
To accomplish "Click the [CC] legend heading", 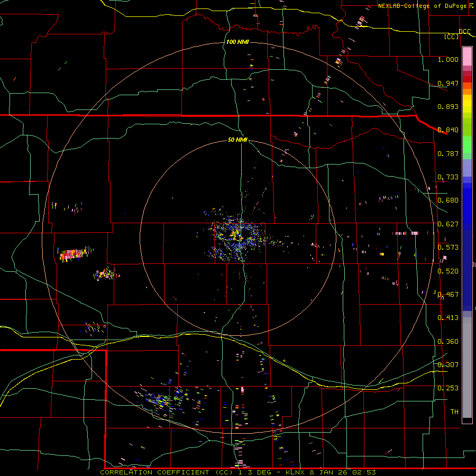I will click(x=452, y=36).
